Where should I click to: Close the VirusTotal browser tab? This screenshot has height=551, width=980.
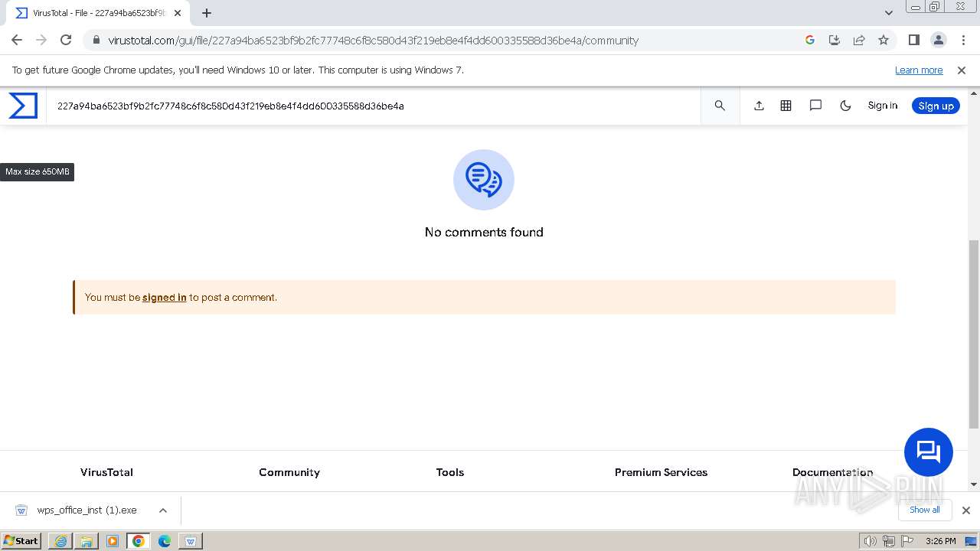178,13
